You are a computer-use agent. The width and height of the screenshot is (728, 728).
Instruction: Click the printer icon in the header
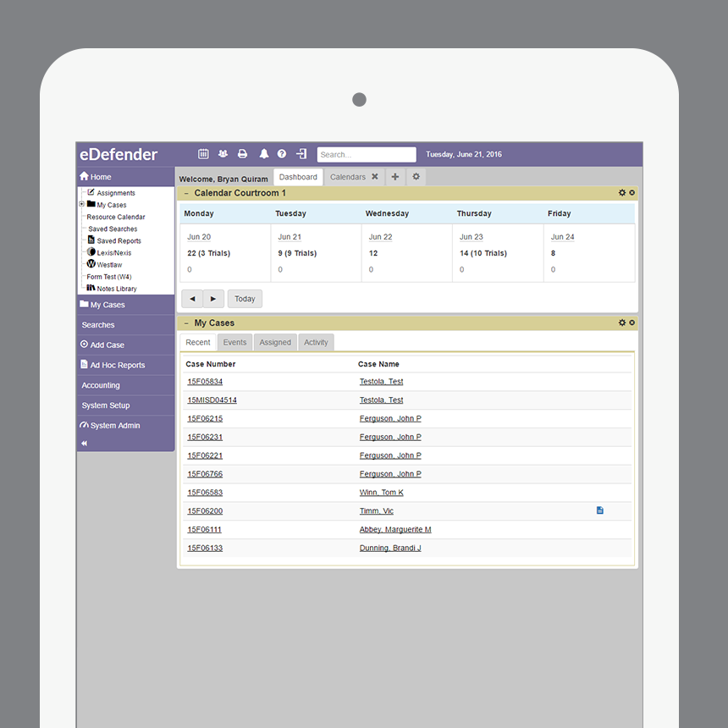(x=242, y=154)
